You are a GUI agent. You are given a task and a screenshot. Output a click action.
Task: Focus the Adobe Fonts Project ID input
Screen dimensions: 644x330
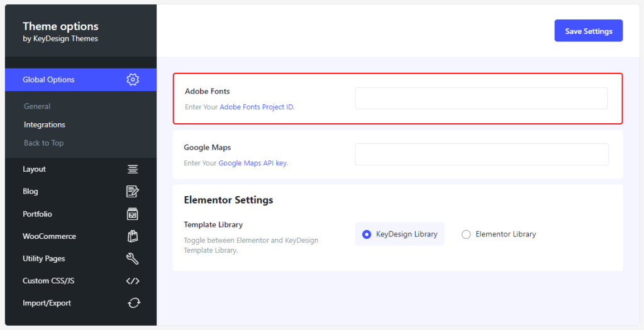(481, 99)
